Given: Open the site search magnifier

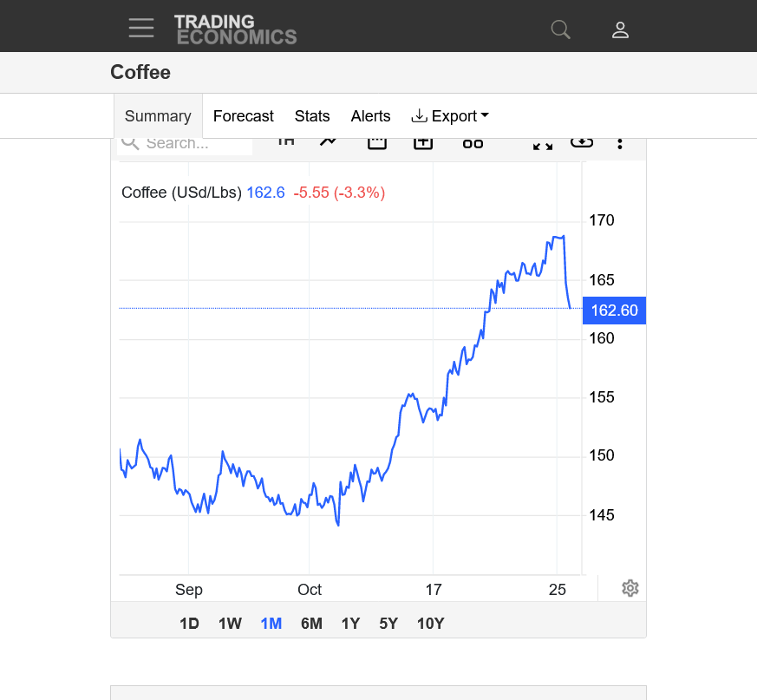Looking at the screenshot, I should [x=560, y=29].
